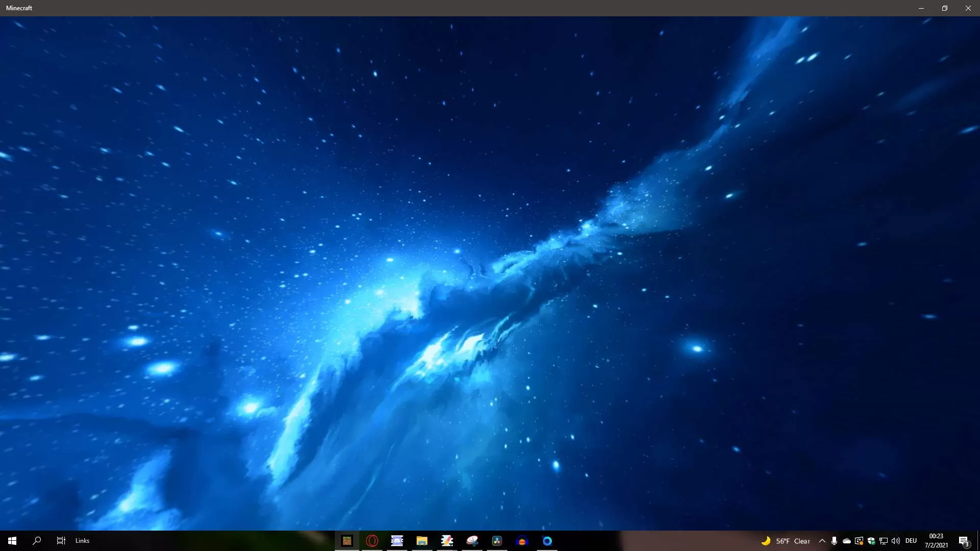Image resolution: width=980 pixels, height=551 pixels.
Task: Open the Snipping Tool scissors icon
Action: tap(472, 541)
